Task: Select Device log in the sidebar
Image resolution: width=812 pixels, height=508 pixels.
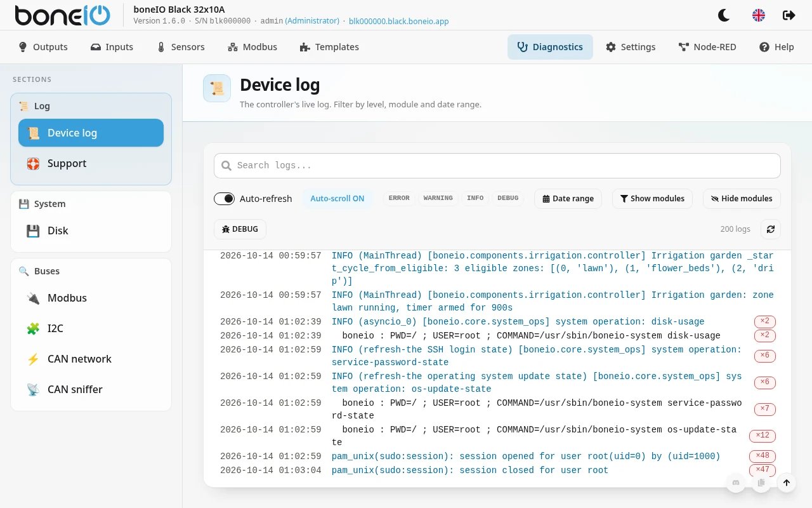Action: 91,133
